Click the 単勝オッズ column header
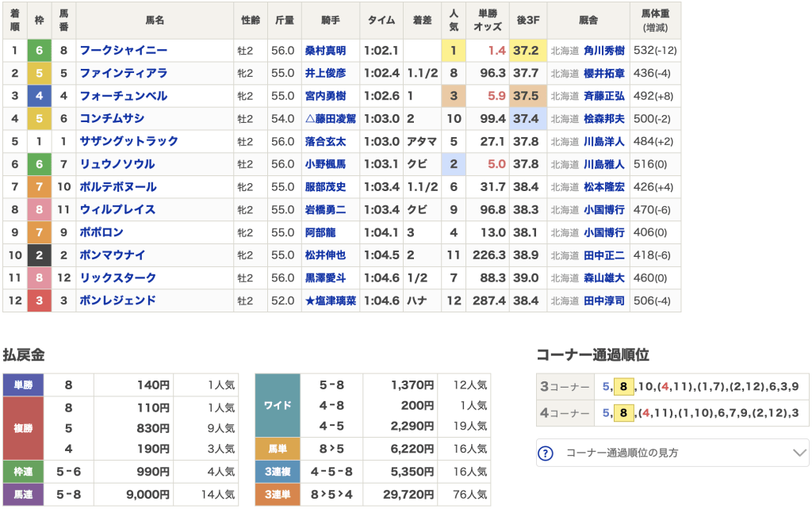 488,20
